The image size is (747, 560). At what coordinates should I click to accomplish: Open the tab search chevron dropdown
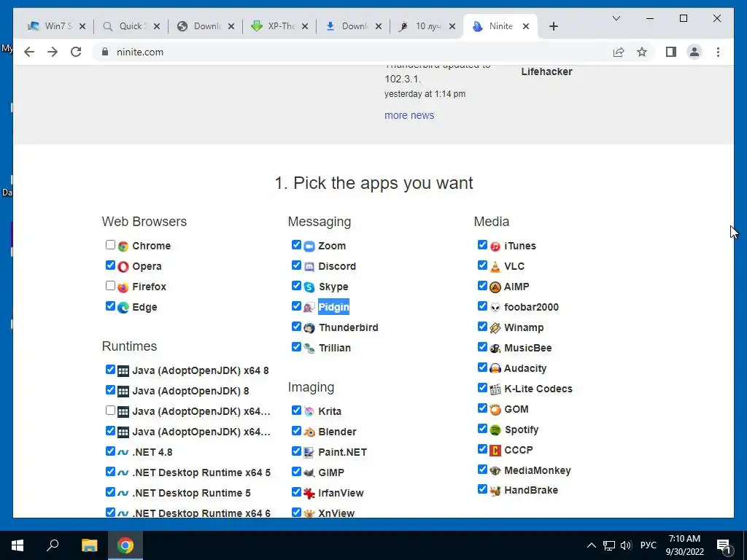[616, 18]
